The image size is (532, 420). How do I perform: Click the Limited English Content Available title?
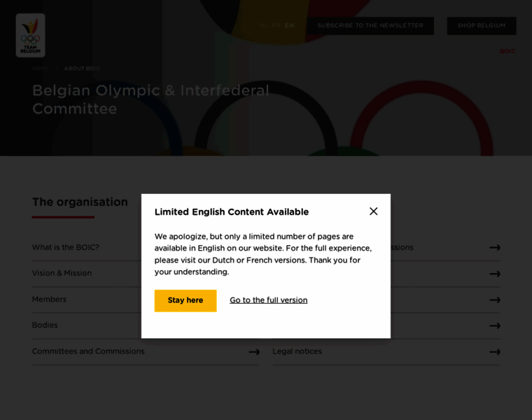point(232,211)
